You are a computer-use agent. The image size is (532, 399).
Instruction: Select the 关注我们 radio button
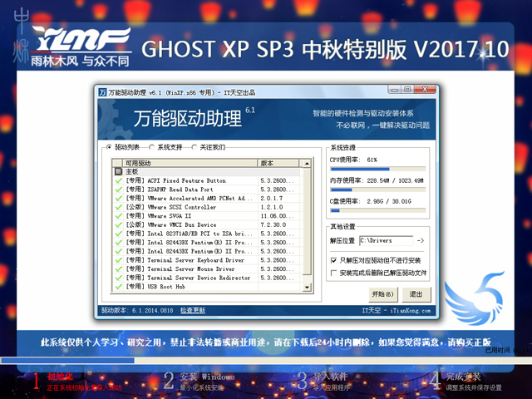coord(194,147)
